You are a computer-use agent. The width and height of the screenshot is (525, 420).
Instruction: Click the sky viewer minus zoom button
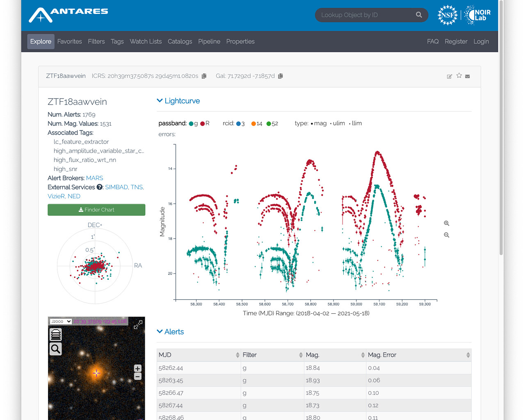click(138, 377)
